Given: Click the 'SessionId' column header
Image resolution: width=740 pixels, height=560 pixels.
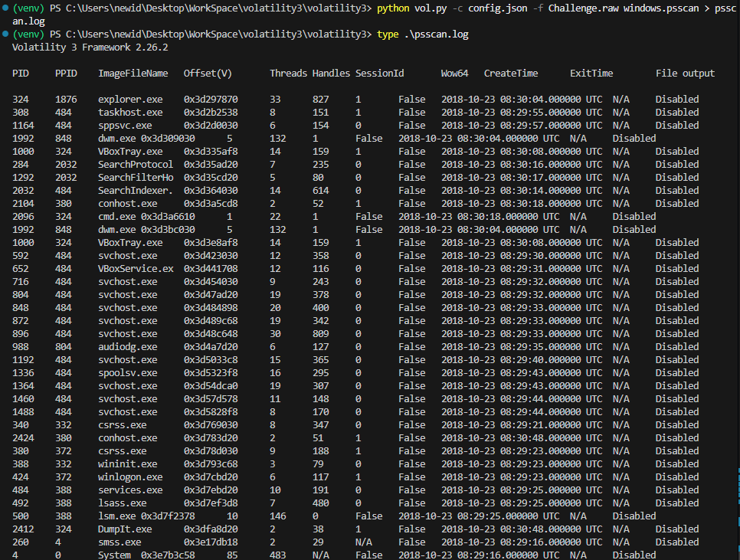Looking at the screenshot, I should point(379,73).
